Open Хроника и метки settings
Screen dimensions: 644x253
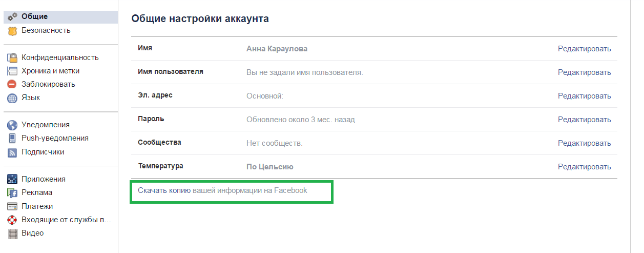tap(50, 71)
